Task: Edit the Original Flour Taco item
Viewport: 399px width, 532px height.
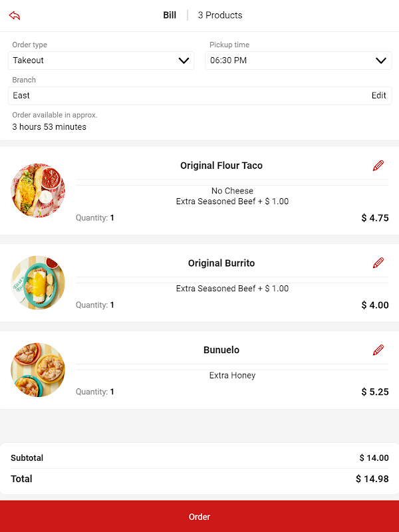Action: point(378,166)
